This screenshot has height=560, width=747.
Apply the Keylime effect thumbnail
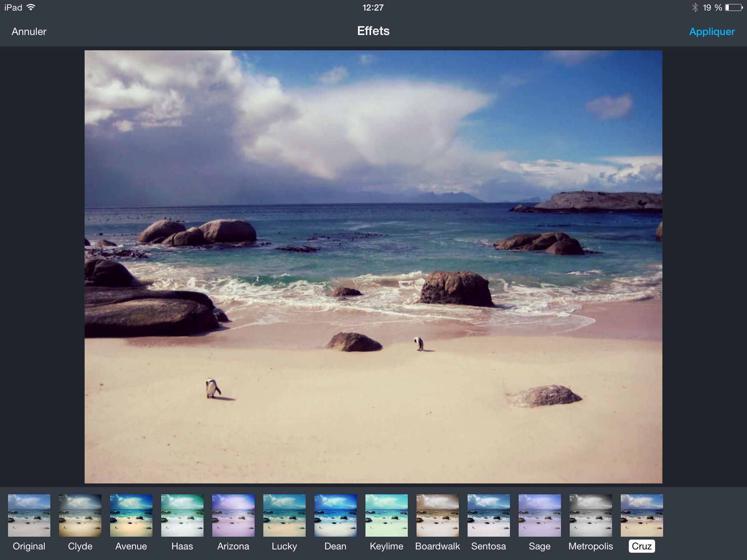point(387,515)
